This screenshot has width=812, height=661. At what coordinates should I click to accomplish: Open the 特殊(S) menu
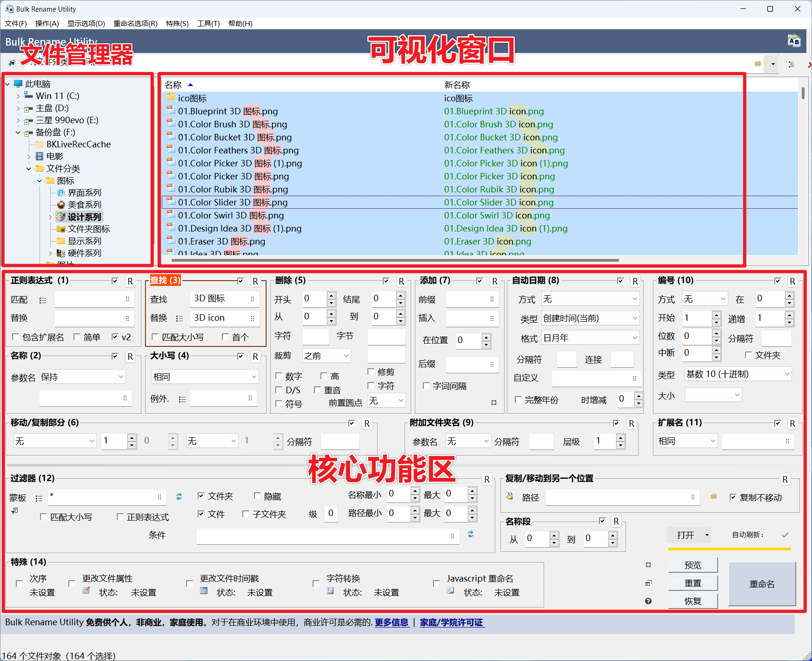[177, 23]
